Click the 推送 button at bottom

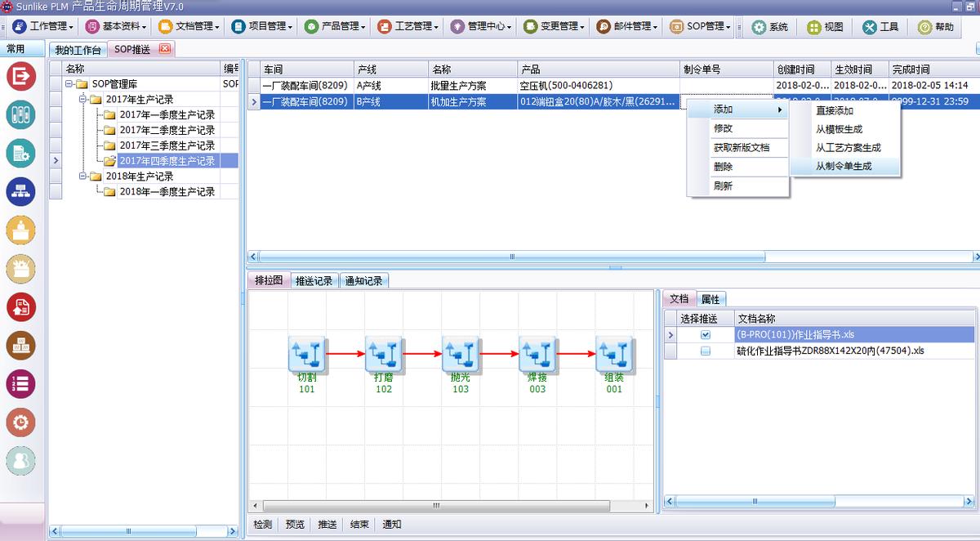click(327, 525)
